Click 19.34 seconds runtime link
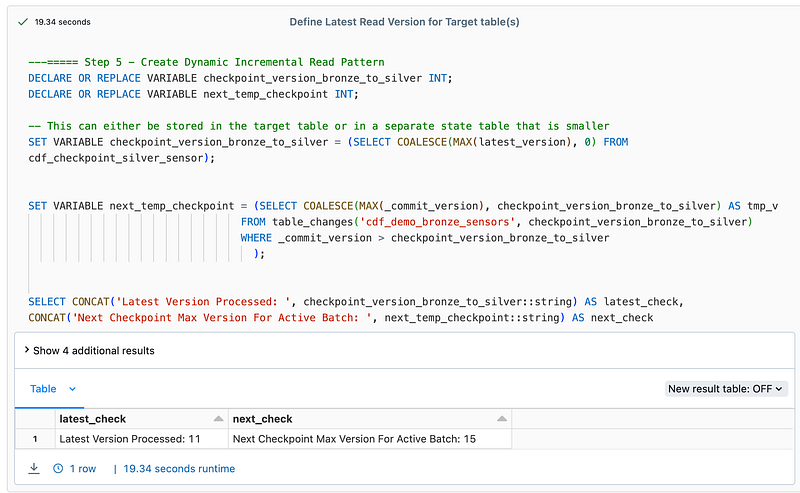The image size is (800, 493). [179, 469]
